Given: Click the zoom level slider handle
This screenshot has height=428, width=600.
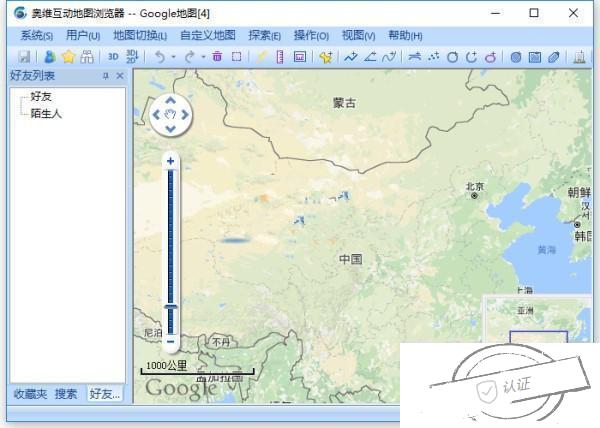Looking at the screenshot, I should tap(170, 307).
